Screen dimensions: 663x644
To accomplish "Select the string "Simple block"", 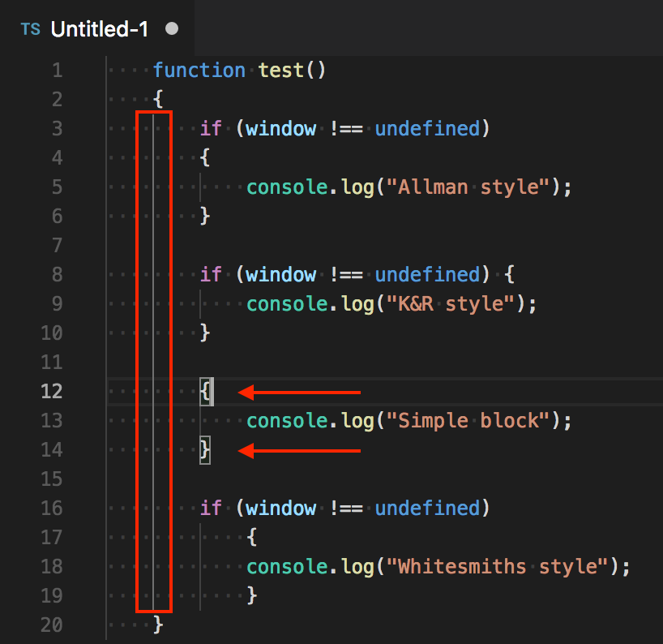I will point(465,420).
